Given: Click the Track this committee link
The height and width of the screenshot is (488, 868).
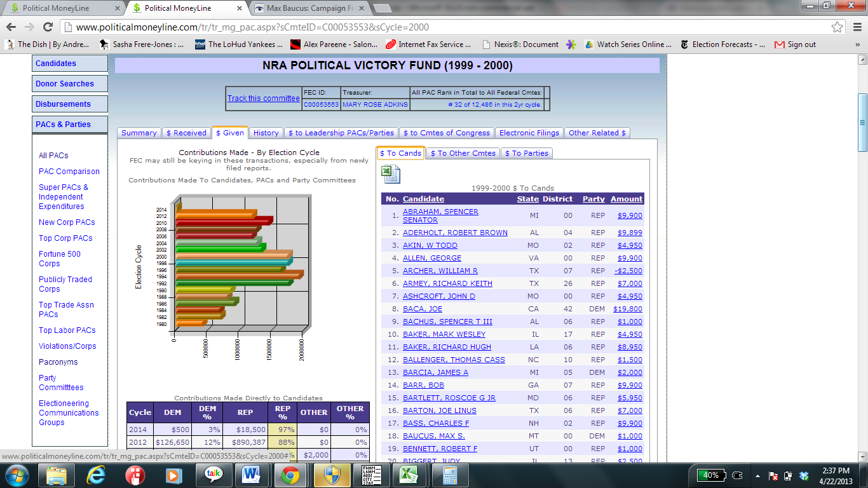Looking at the screenshot, I should [x=264, y=98].
